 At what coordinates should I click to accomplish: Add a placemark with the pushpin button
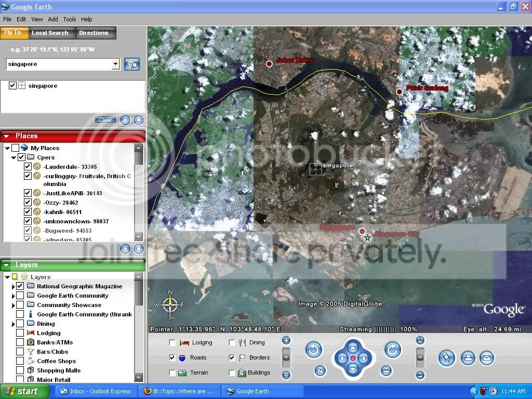(x=446, y=358)
